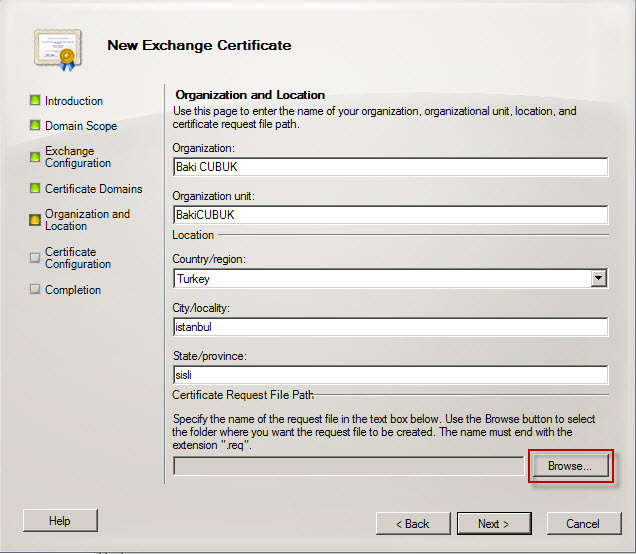The width and height of the screenshot is (636, 554).
Task: Click the Exchange Configuration green step indicator
Action: pos(35,157)
